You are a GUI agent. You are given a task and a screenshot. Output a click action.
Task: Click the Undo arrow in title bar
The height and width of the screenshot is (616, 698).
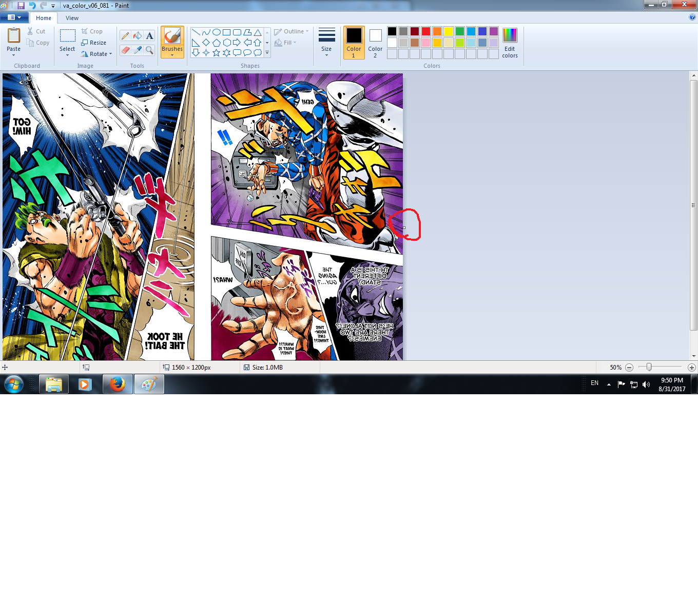(32, 5)
